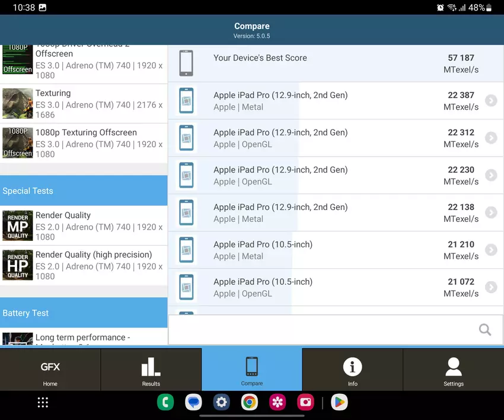504x420 pixels.
Task: Open the Messages app in taskbar
Action: pyautogui.click(x=193, y=403)
